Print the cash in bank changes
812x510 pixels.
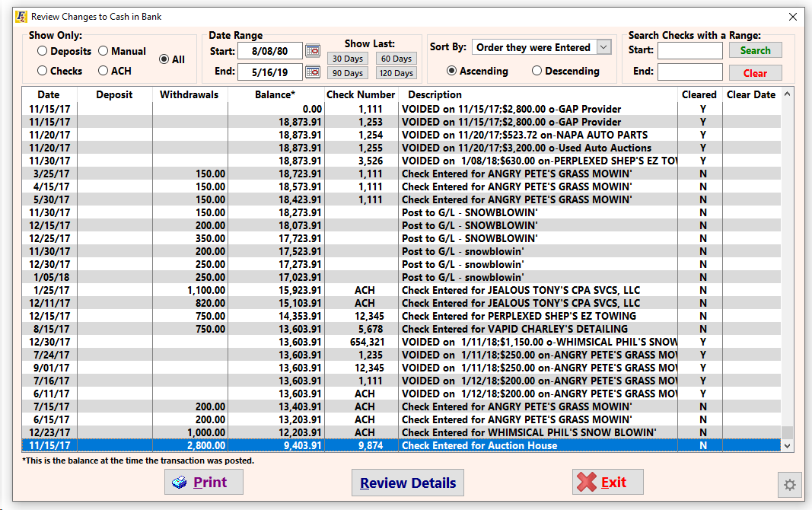pos(203,482)
